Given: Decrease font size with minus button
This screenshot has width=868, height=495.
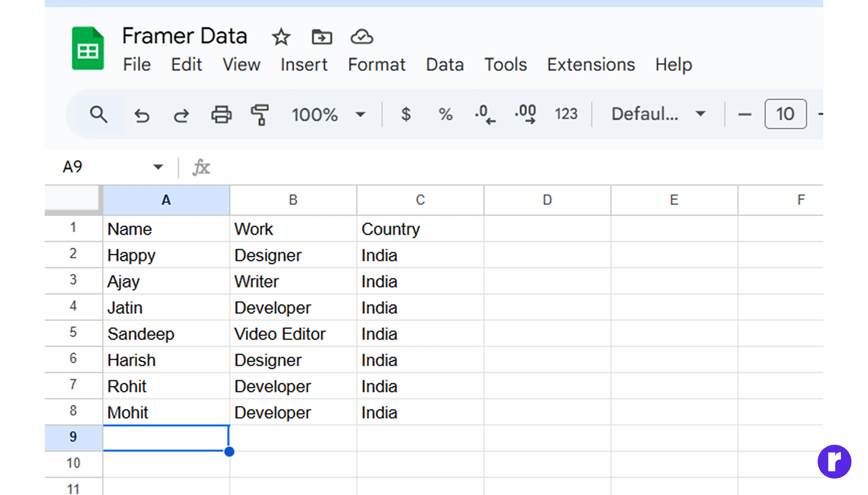Looking at the screenshot, I should click(744, 114).
